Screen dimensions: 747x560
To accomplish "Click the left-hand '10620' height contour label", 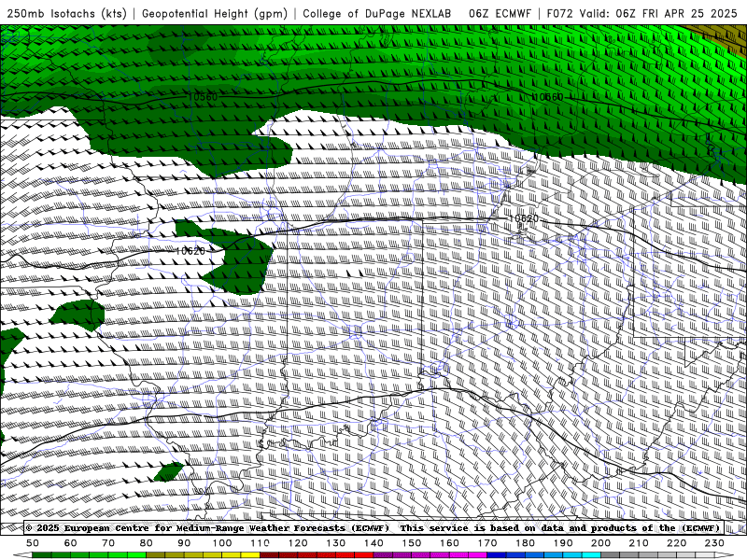I will coord(190,251).
